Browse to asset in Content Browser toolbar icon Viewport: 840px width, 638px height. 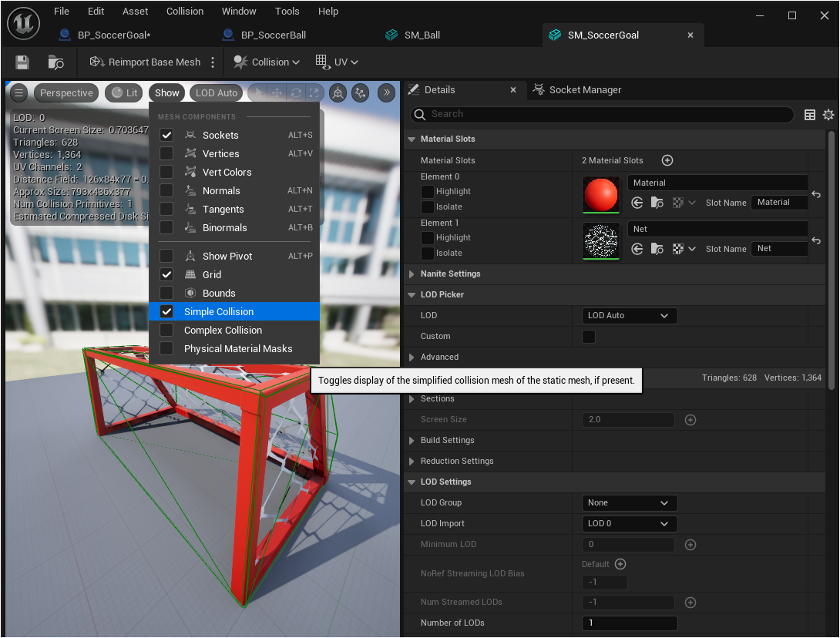[55, 62]
